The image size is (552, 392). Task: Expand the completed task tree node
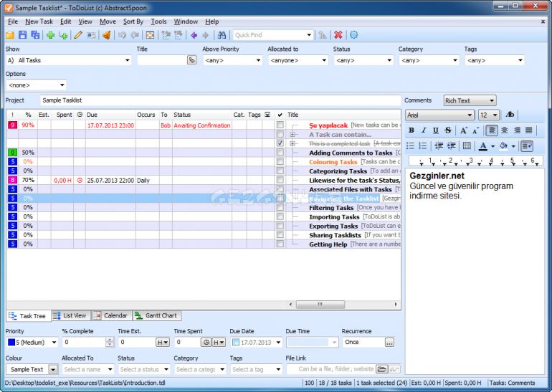[x=292, y=143]
